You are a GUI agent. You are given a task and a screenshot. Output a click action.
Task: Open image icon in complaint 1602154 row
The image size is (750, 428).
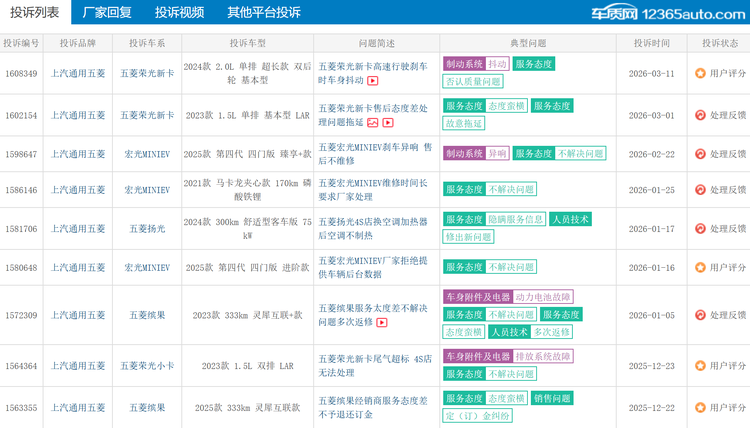pos(373,123)
